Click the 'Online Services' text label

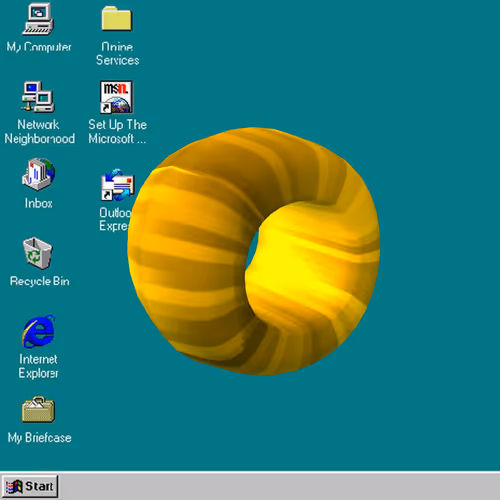click(x=117, y=53)
